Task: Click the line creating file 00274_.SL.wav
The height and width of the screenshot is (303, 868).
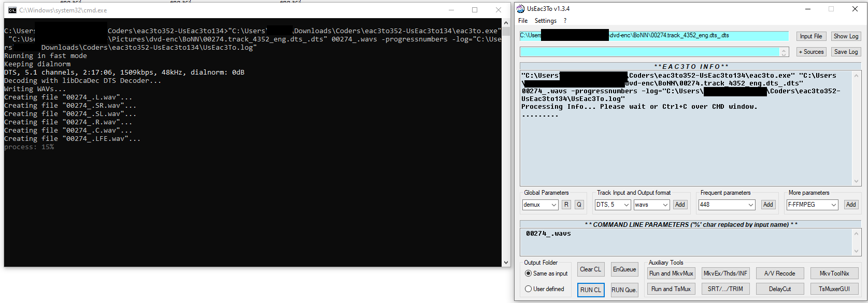Action: point(70,114)
